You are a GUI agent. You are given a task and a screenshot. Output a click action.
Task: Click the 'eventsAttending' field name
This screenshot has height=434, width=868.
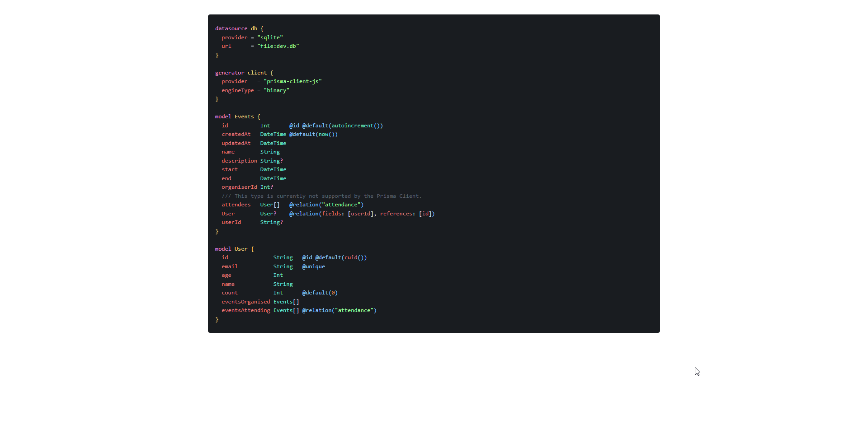coord(246,310)
